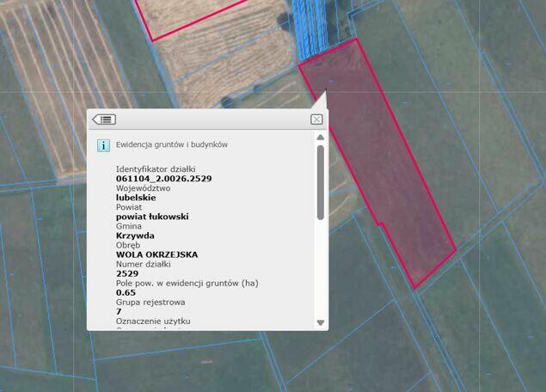The height and width of the screenshot is (392, 546).
Task: Click the Grupa rejestrowa value 7
Action: pos(119,311)
